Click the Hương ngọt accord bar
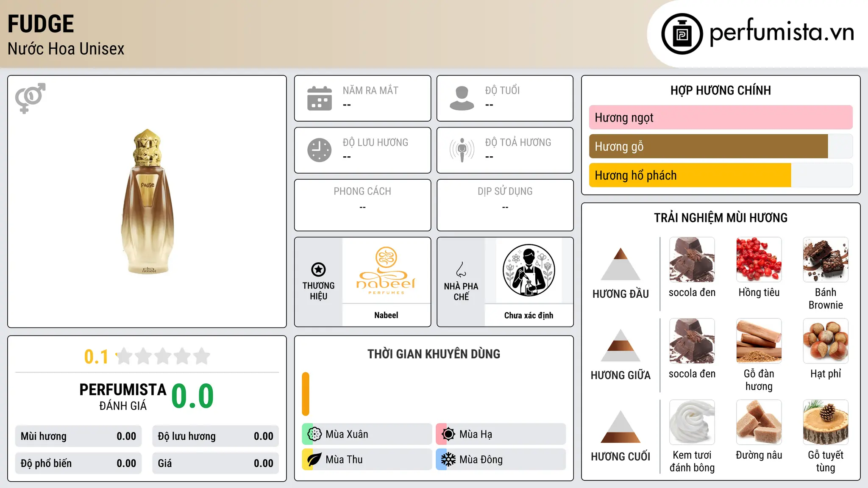This screenshot has width=868, height=488. coord(721,117)
